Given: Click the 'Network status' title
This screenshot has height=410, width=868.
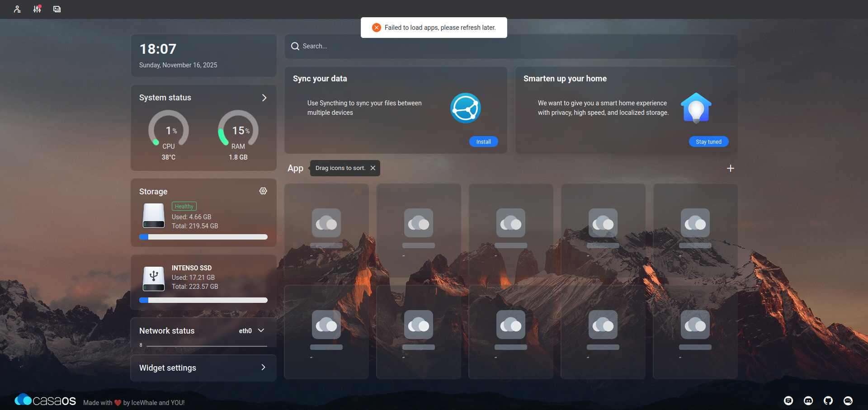Looking at the screenshot, I should [x=167, y=331].
